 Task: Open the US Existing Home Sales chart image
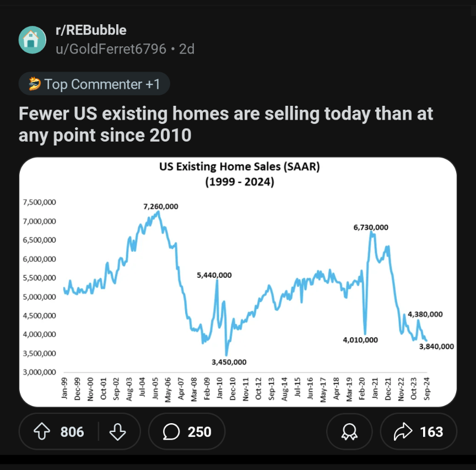(237, 282)
